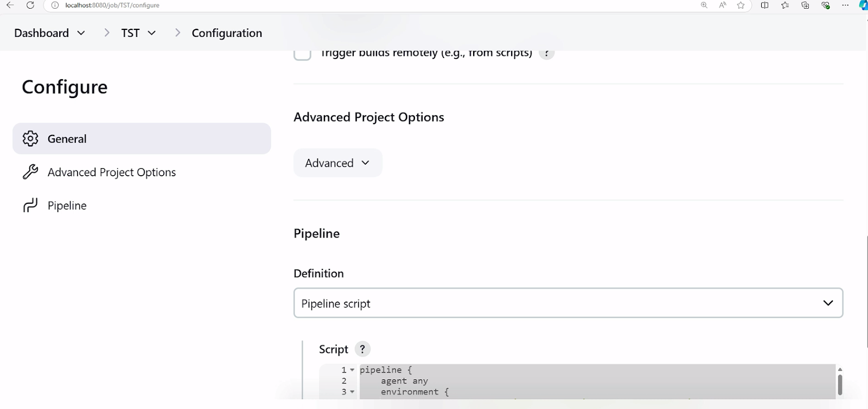The height and width of the screenshot is (409, 868).
Task: Go to TST job breadcrumb link
Action: 130,33
